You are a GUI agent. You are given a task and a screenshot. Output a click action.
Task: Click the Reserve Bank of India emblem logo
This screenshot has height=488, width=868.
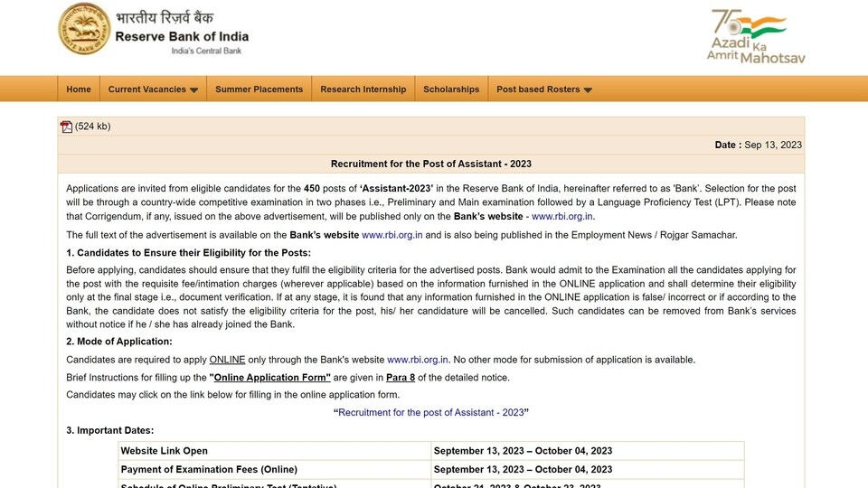(x=84, y=29)
